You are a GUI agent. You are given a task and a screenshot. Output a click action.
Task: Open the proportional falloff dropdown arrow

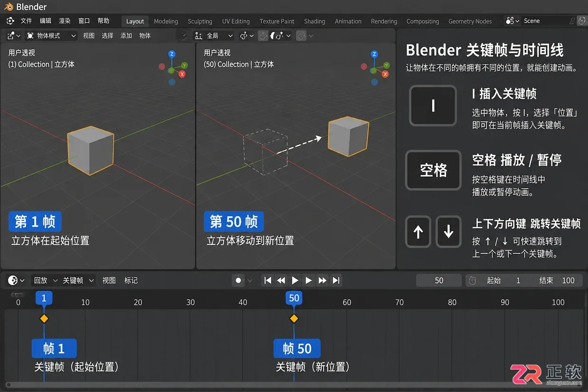(312, 36)
